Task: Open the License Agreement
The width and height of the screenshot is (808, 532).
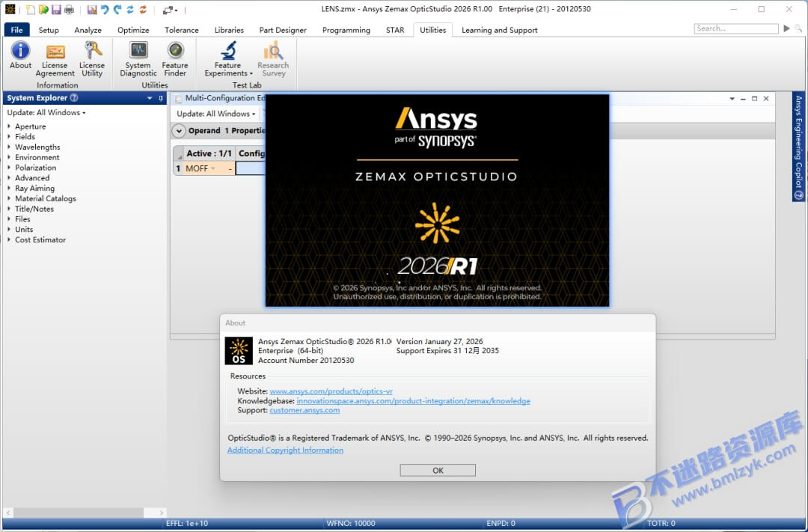Action: pyautogui.click(x=55, y=60)
